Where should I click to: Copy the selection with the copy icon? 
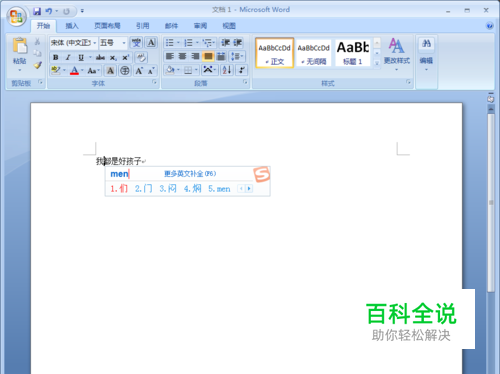coord(37,53)
